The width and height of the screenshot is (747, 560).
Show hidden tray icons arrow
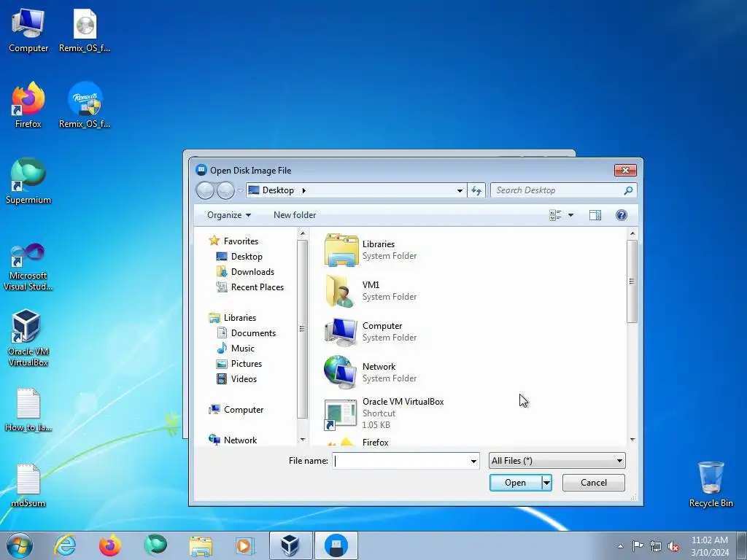(x=620, y=546)
